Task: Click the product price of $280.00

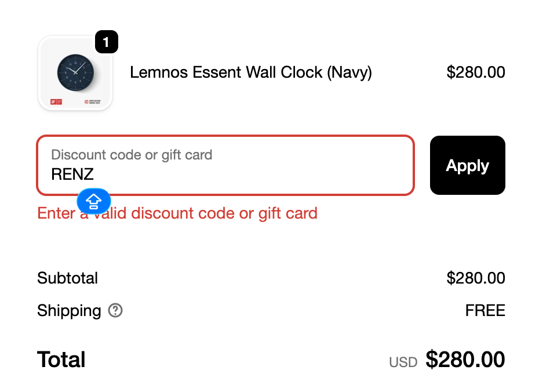Action: [x=476, y=72]
